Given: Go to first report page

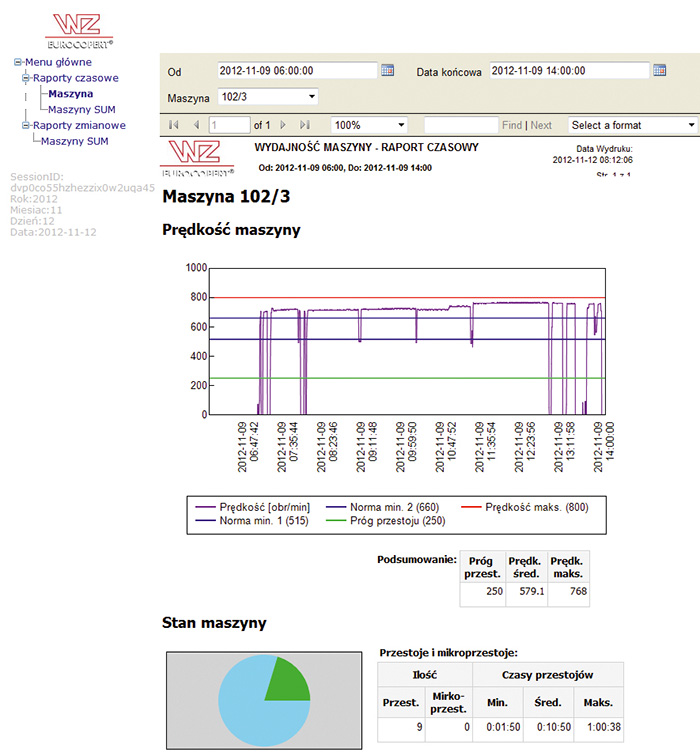Looking at the screenshot, I should click(x=175, y=126).
